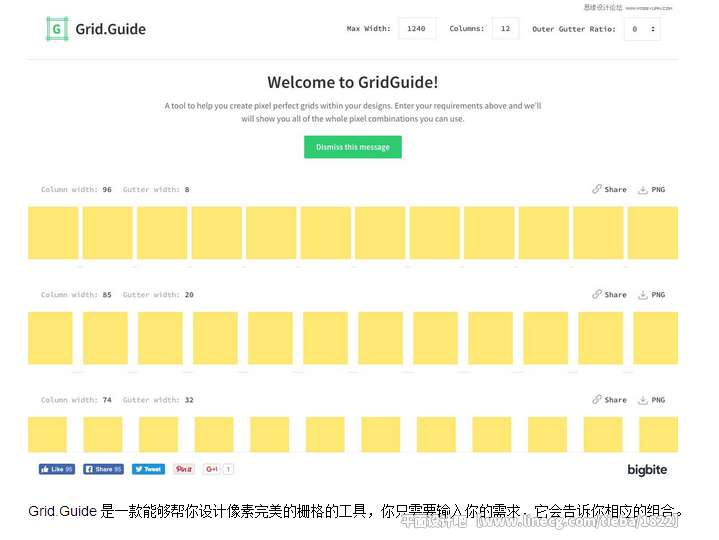This screenshot has width=719, height=540.
Task: Click the G+1 count bubble showing 1
Action: 228,469
